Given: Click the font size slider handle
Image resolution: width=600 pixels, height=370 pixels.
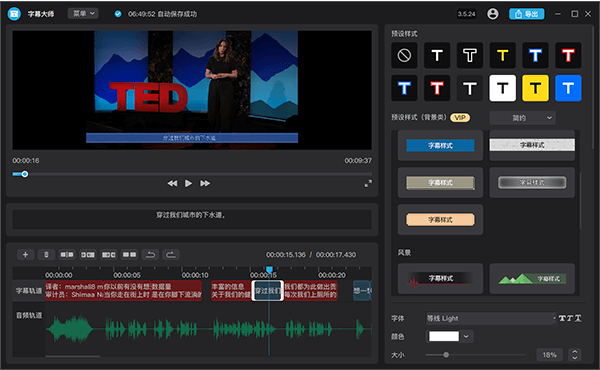Looking at the screenshot, I should pos(446,355).
